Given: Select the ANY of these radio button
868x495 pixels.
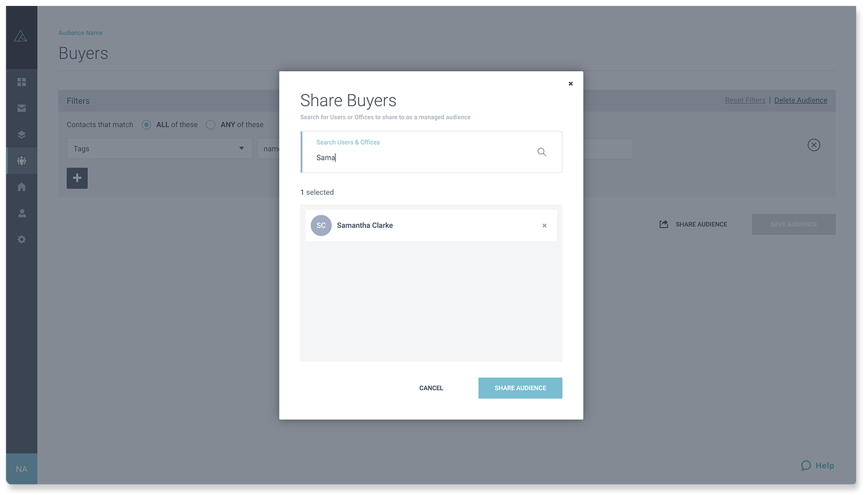Looking at the screenshot, I should 210,125.
